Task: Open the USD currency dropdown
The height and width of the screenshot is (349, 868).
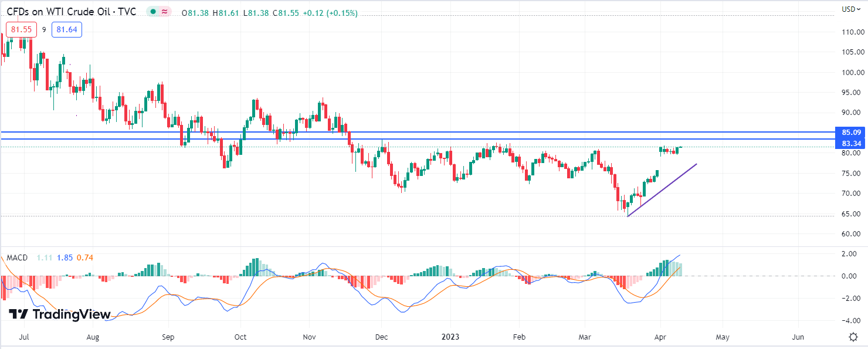Action: (x=850, y=9)
